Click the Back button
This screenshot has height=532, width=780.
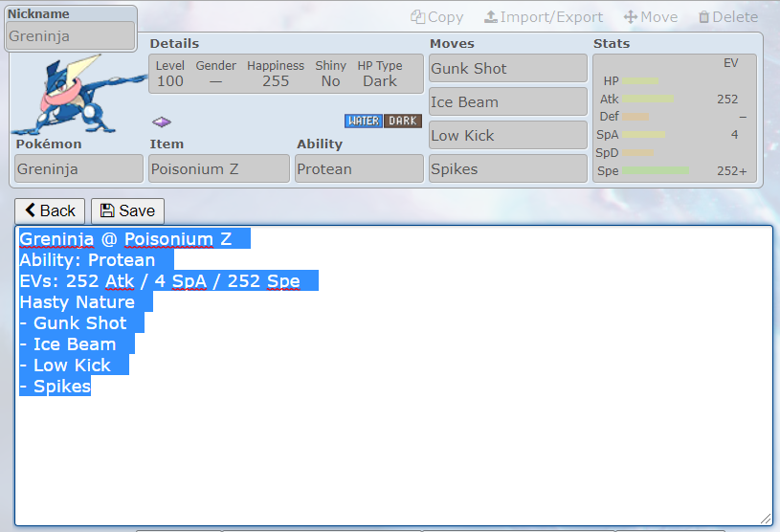point(50,211)
